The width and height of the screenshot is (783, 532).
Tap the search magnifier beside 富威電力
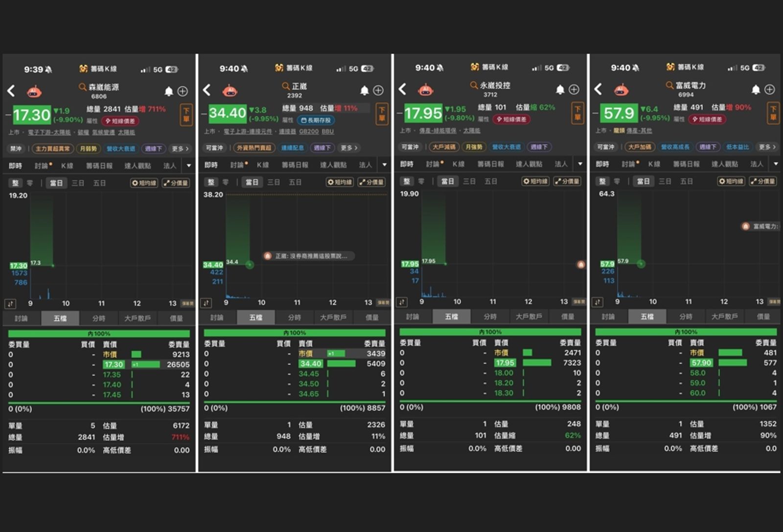coord(669,85)
